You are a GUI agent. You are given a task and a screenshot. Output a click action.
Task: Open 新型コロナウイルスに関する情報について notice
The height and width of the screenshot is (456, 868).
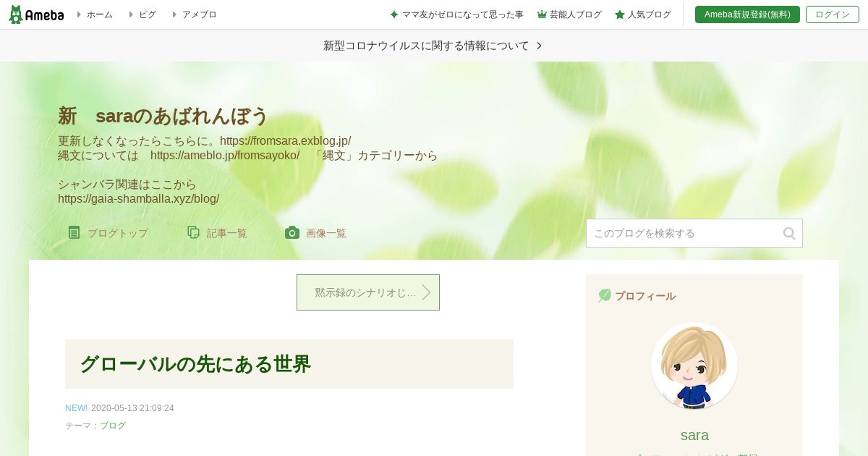426,46
